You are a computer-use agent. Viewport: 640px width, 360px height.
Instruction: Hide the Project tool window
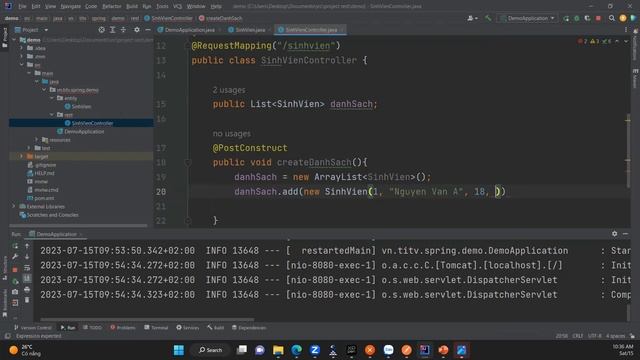click(x=148, y=30)
